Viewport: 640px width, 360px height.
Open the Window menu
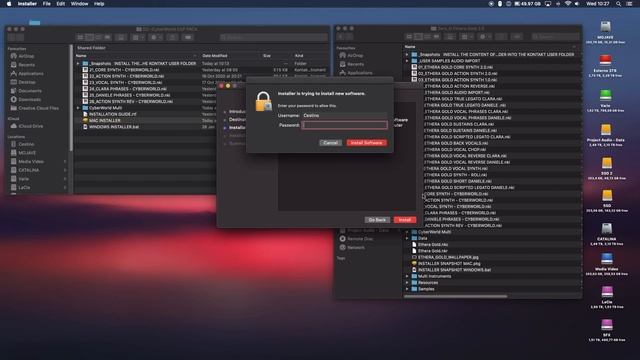(x=79, y=4)
